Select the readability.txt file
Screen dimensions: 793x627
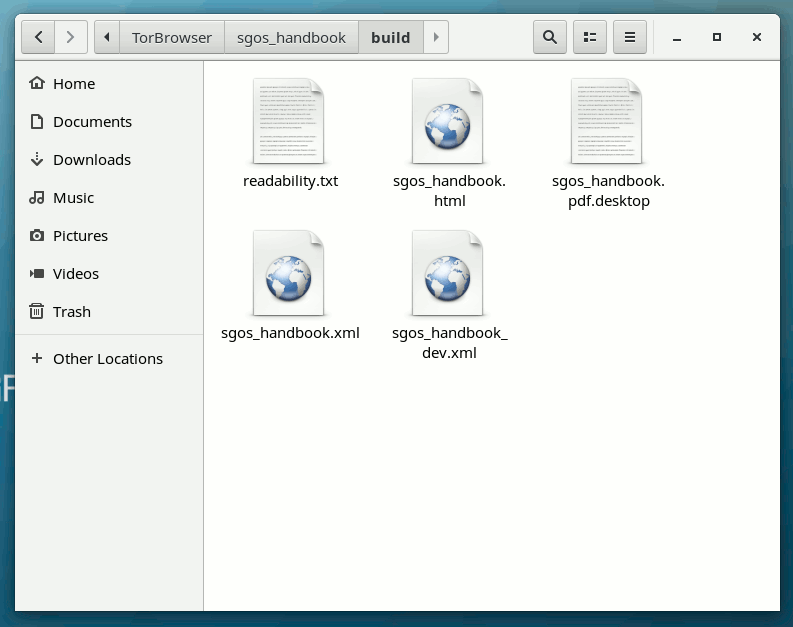coord(290,122)
